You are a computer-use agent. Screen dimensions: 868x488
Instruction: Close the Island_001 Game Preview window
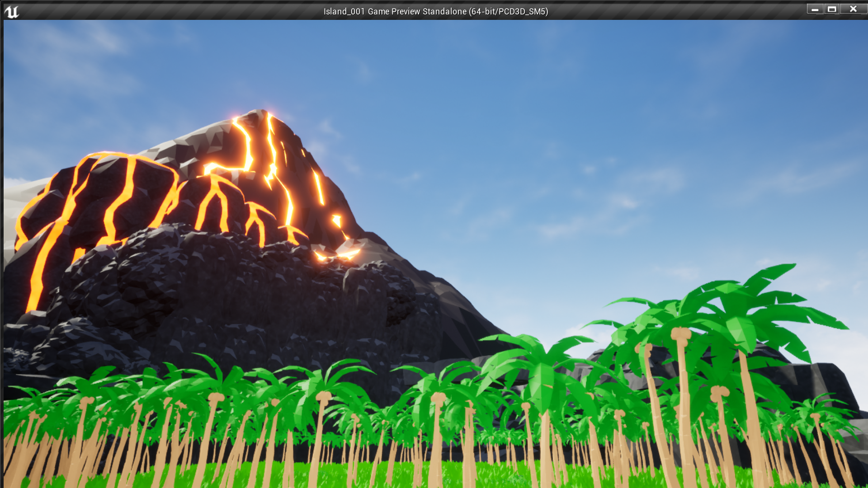click(853, 9)
